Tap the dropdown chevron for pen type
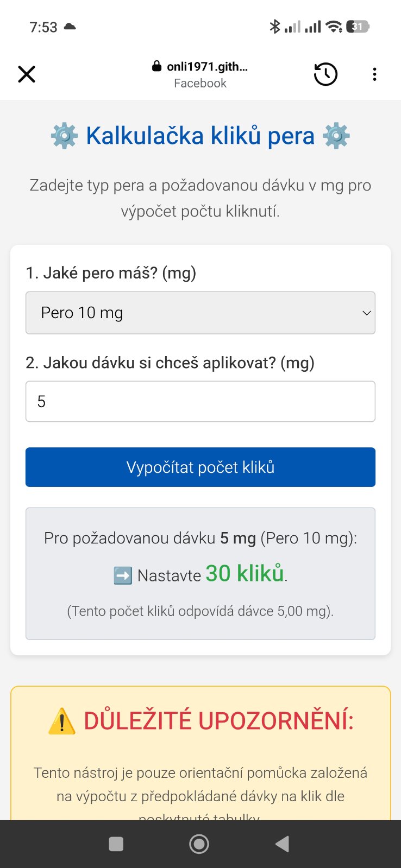Screen dimensions: 401x868 click(x=367, y=313)
